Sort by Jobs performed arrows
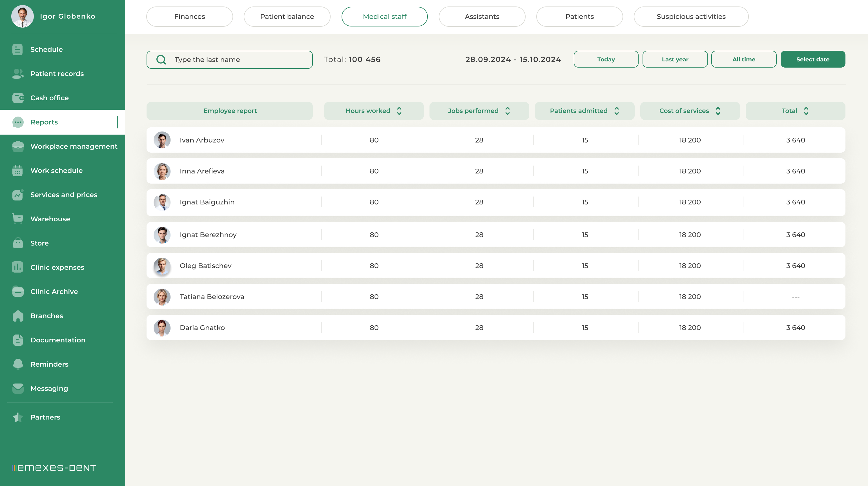Image resolution: width=868 pixels, height=486 pixels. click(508, 111)
